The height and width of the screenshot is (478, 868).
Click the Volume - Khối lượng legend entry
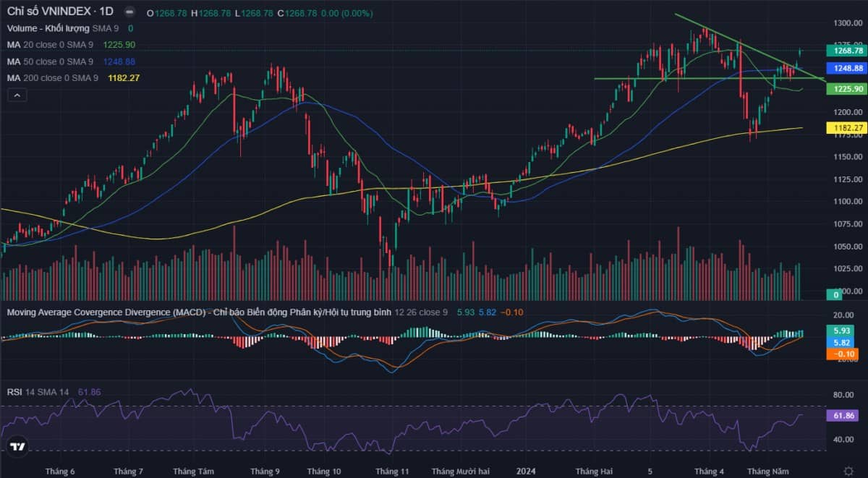[x=48, y=28]
